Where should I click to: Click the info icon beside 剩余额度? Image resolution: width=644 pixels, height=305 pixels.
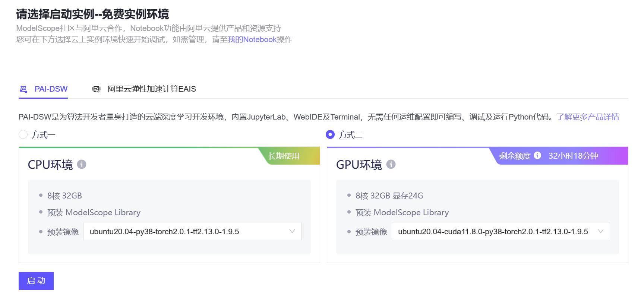[537, 155]
